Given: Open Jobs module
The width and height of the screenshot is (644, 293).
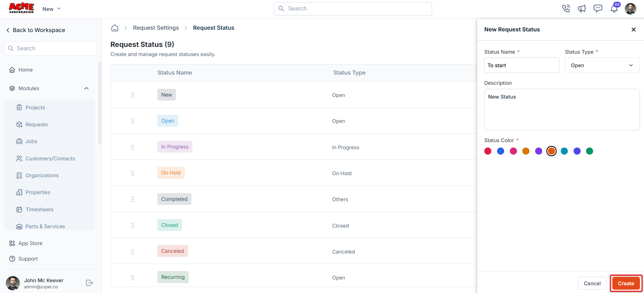Looking at the screenshot, I should (27, 141).
